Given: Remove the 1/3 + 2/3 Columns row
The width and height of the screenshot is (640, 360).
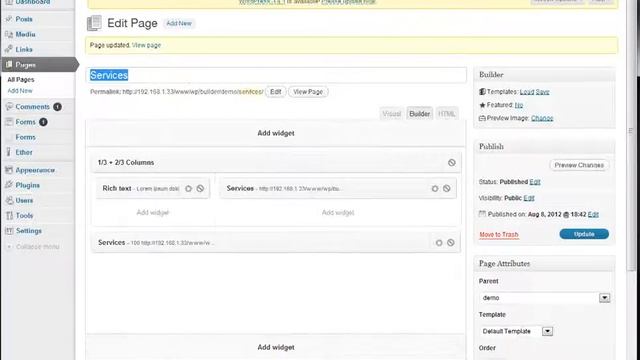Looking at the screenshot, I should tap(451, 162).
